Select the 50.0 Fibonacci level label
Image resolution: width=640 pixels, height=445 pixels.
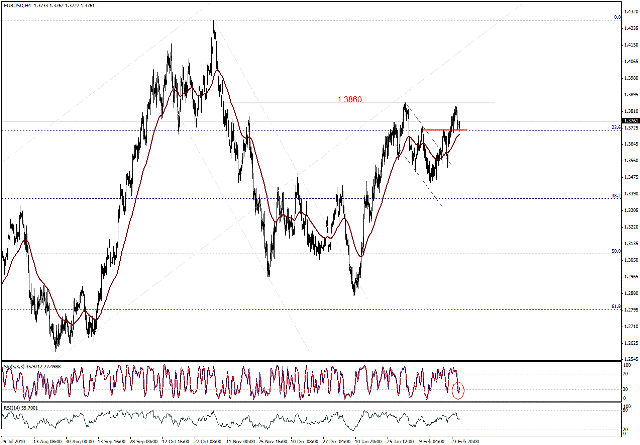click(614, 250)
